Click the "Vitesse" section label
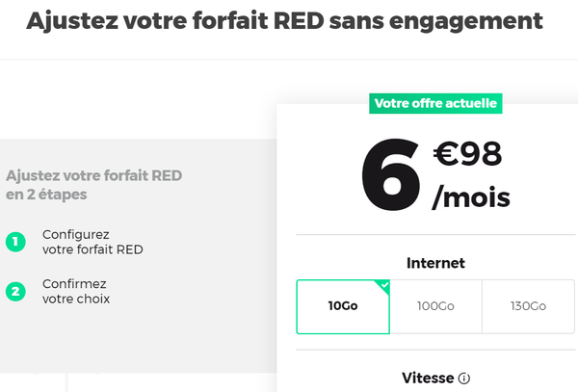The width and height of the screenshot is (578, 392). pyautogui.click(x=428, y=379)
